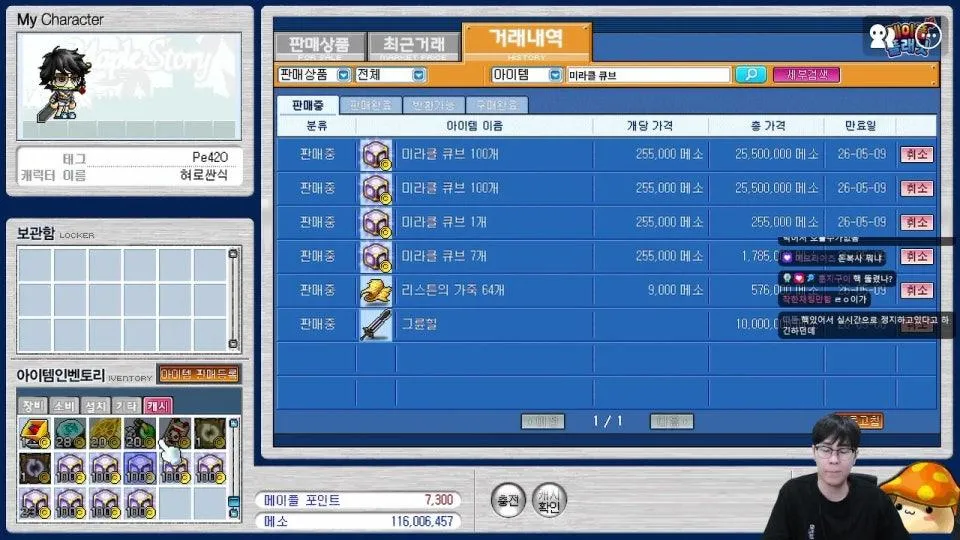The height and width of the screenshot is (540, 960).
Task: Click the 메소 balance 116,006,457
Action: [422, 521]
